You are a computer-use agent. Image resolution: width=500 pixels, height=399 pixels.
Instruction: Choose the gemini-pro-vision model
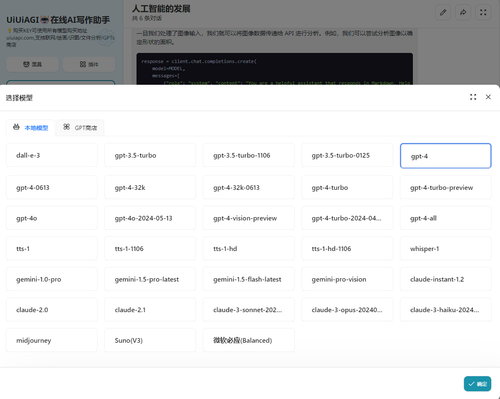347,279
